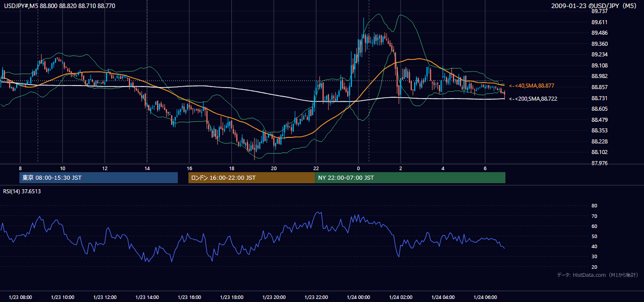Click the 1/24 00:00 time axis label
Image resolution: width=644 pixels, height=302 pixels.
click(x=359, y=297)
